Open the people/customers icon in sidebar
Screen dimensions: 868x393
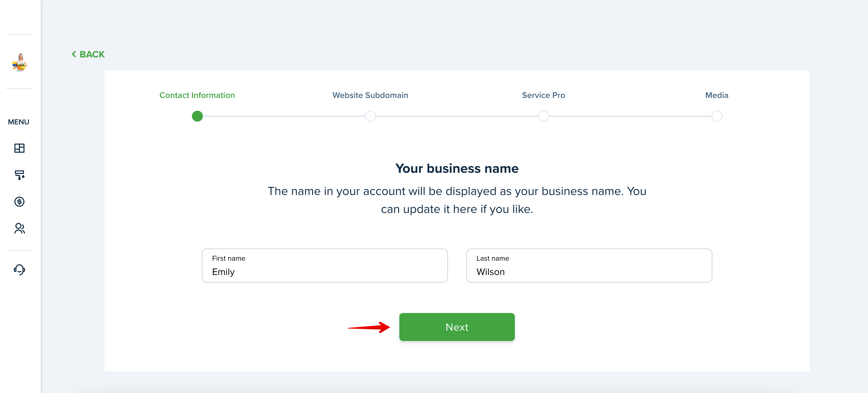(19, 228)
